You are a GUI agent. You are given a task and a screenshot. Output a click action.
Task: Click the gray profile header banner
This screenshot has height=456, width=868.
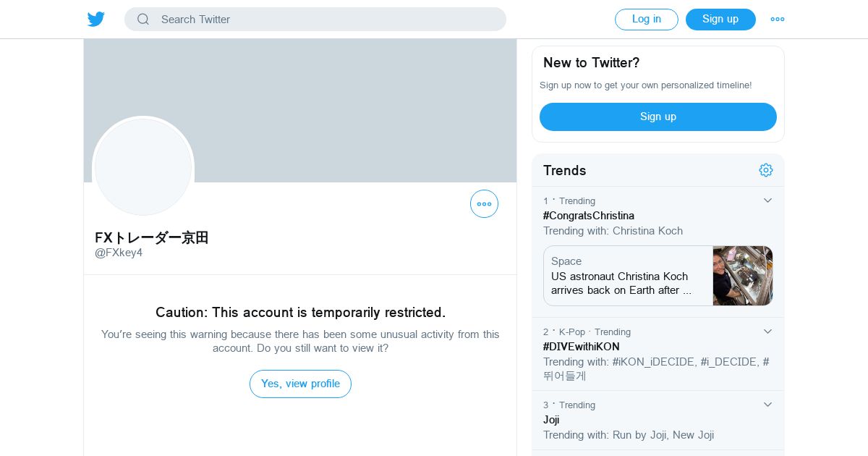point(347,87)
